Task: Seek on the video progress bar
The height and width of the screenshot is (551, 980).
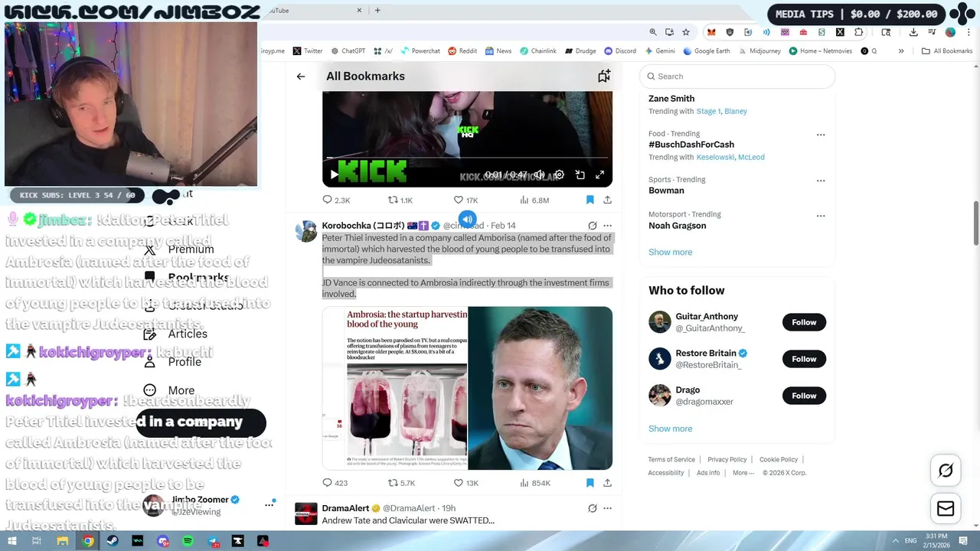Action: click(x=467, y=158)
